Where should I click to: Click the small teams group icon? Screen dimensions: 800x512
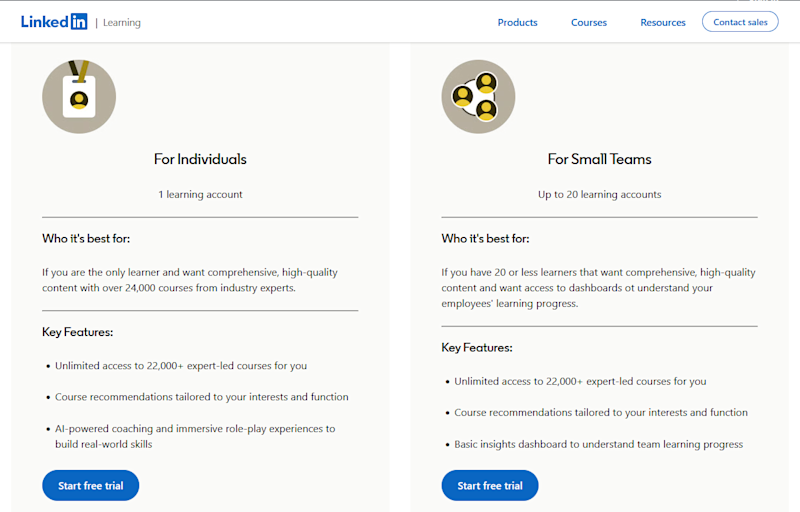(478, 96)
